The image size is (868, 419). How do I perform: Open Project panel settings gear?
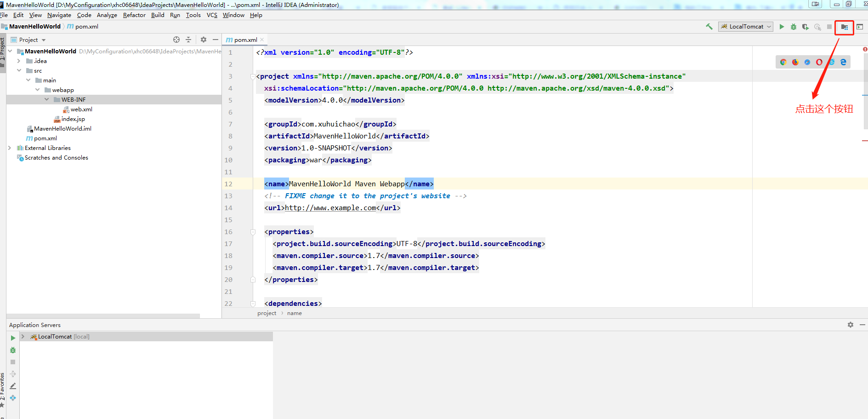coord(204,40)
